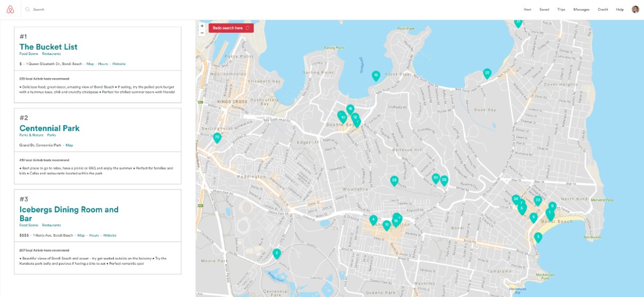Select map pin number 4
644x297 pixels.
373,220
